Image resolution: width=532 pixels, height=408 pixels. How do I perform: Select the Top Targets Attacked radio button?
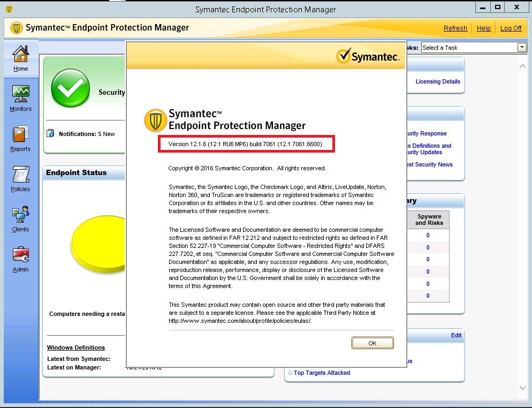pyautogui.click(x=290, y=373)
